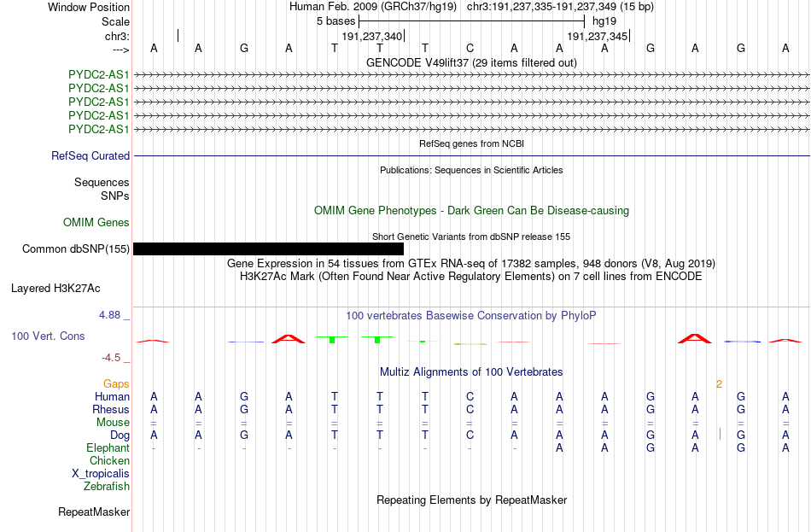Open the H3K27Ac Mark ENCODE title
This screenshot has height=532, width=811.
click(x=471, y=277)
